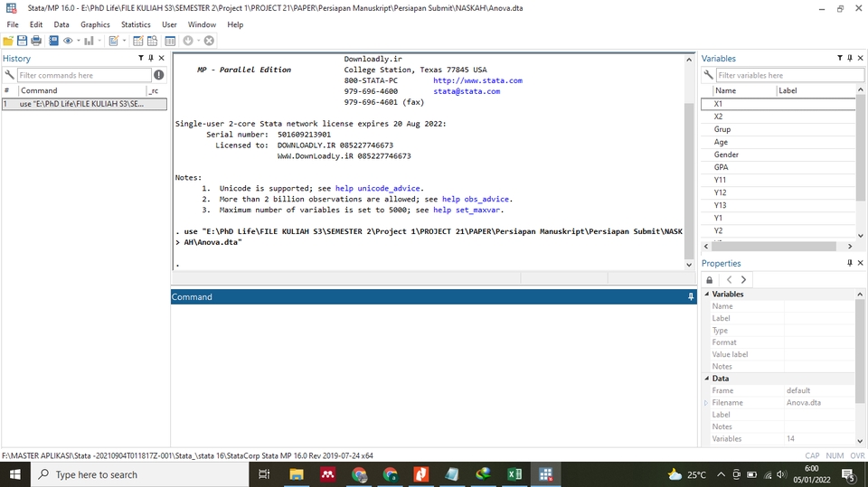
Task: Open the Graphics menu
Action: [95, 25]
